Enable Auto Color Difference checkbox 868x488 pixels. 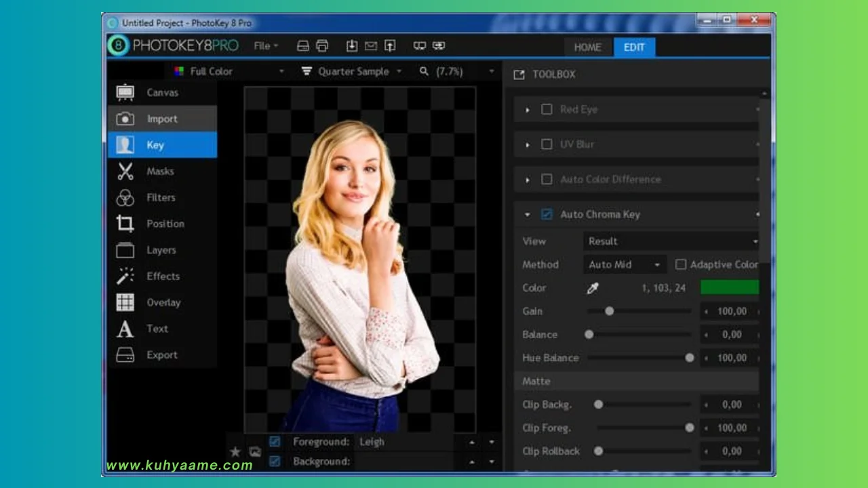pyautogui.click(x=547, y=179)
